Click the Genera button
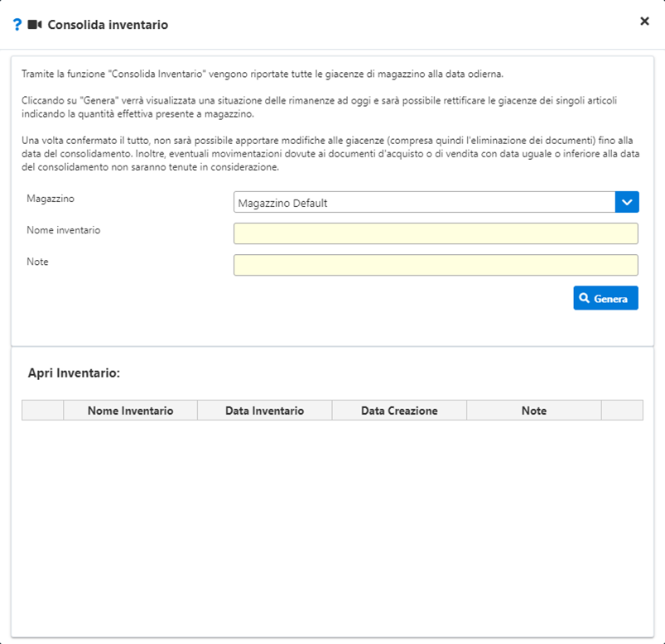665x644 pixels. point(605,298)
